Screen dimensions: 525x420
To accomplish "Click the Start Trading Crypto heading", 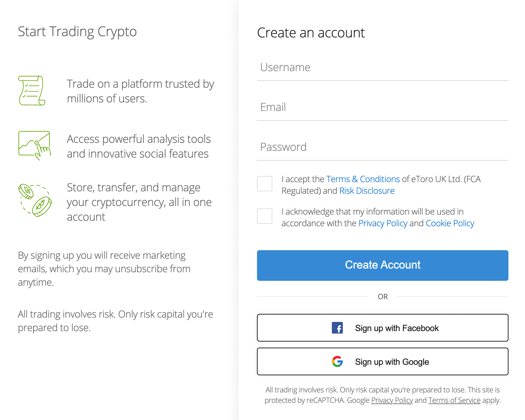I will [77, 32].
